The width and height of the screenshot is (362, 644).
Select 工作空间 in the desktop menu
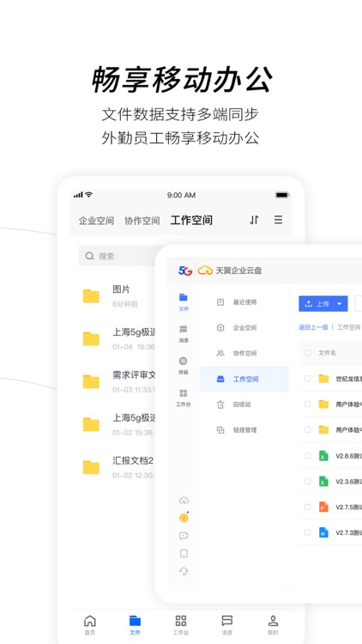pos(244,379)
